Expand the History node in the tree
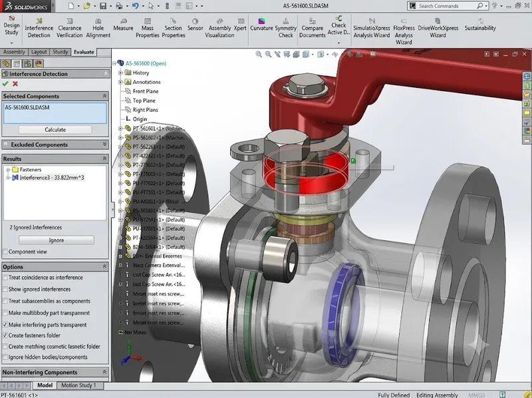 [x=120, y=73]
